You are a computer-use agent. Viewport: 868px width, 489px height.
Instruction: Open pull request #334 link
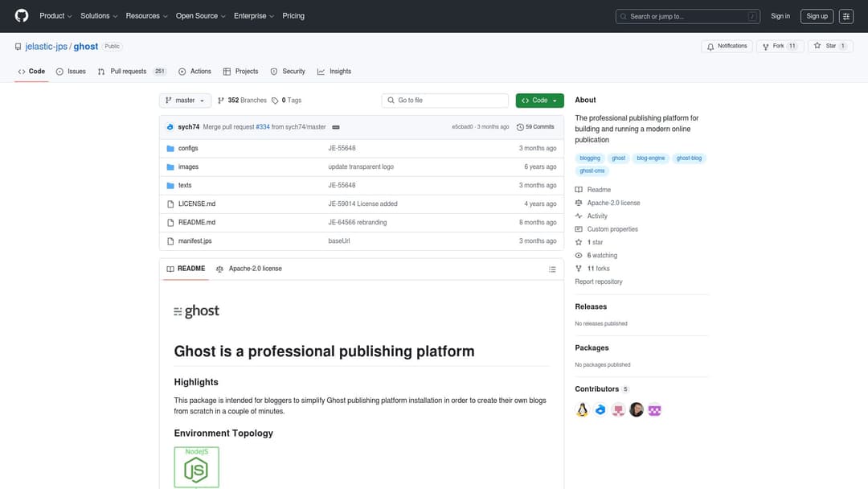click(262, 127)
